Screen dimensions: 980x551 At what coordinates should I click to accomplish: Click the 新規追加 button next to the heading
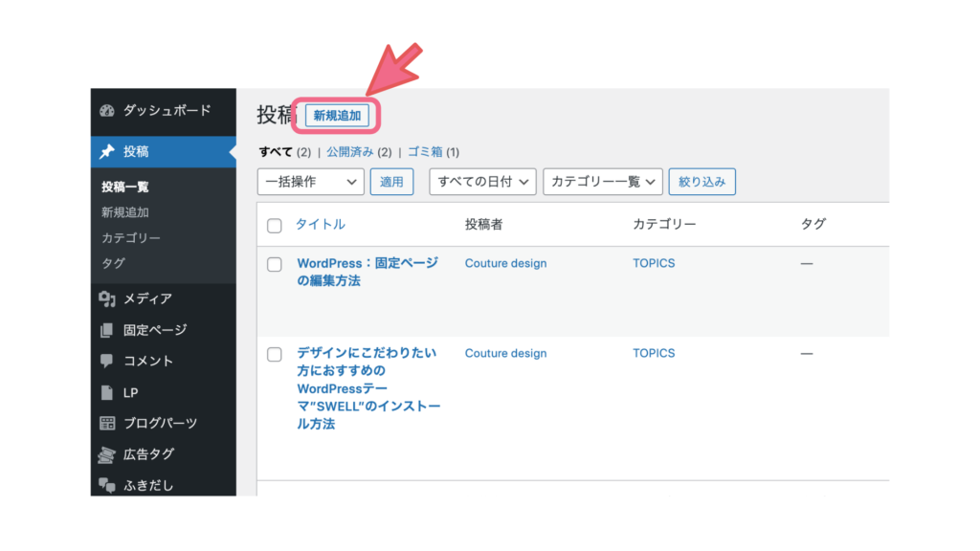[337, 116]
